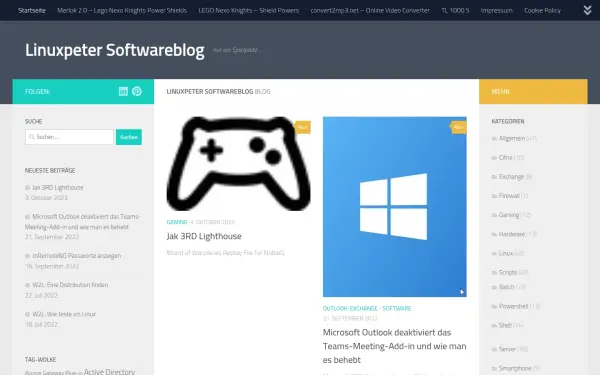This screenshot has height=375, width=600.
Task: Click clock icon next to Microsoft Outlook recent post
Action: (x=28, y=217)
